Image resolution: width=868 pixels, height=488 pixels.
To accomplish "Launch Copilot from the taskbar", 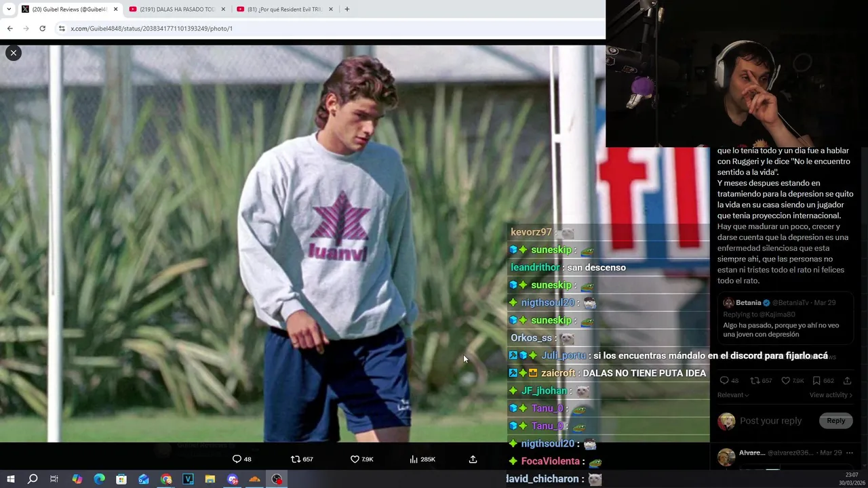I will (x=77, y=479).
